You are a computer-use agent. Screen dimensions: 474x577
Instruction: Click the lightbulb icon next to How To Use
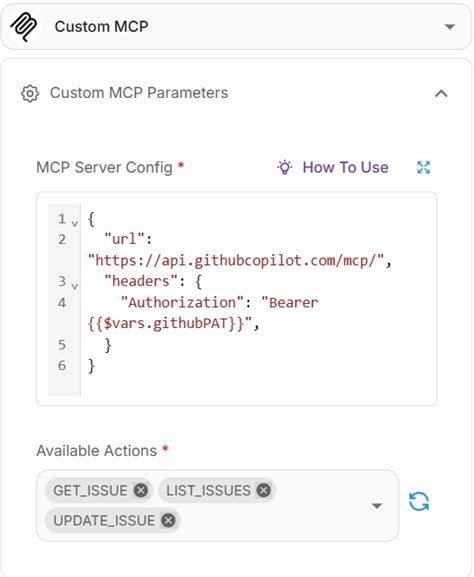pyautogui.click(x=284, y=167)
